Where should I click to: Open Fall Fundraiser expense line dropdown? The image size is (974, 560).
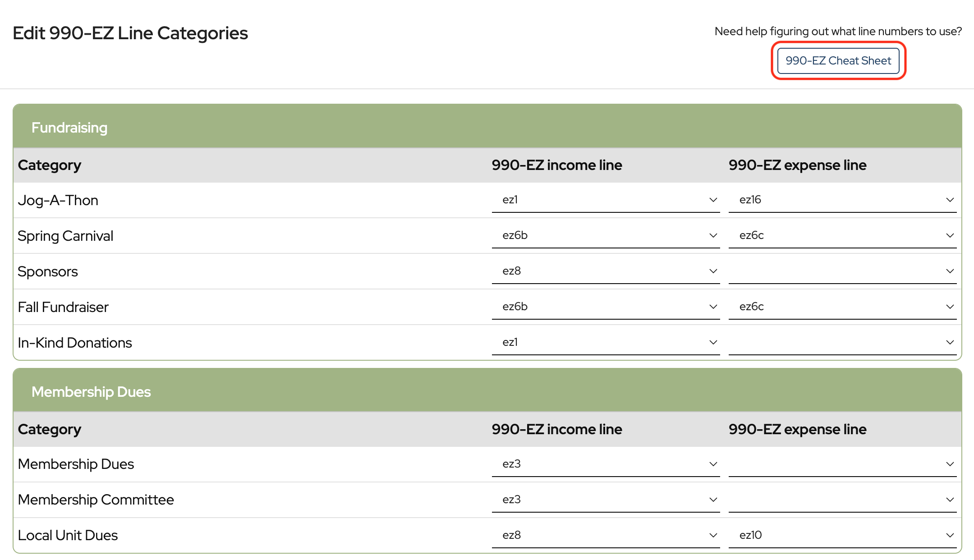pos(842,307)
